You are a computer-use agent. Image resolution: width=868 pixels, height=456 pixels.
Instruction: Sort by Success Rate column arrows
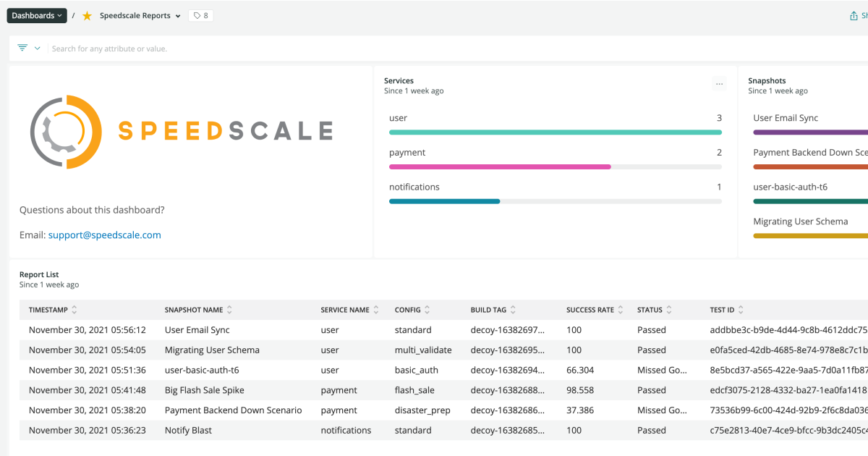pyautogui.click(x=621, y=310)
